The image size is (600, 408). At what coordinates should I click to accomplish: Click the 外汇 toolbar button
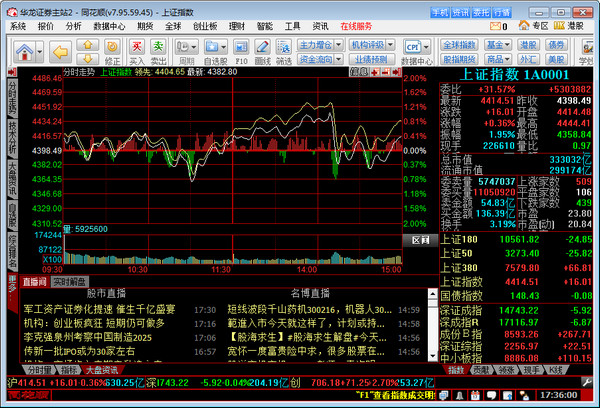pos(528,59)
